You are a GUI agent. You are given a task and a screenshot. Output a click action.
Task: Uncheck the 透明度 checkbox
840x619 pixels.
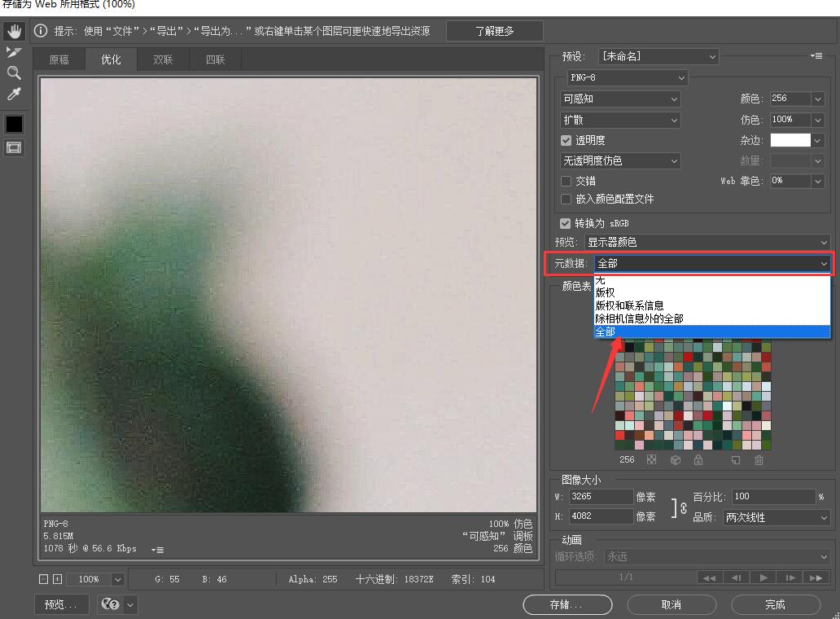point(566,140)
